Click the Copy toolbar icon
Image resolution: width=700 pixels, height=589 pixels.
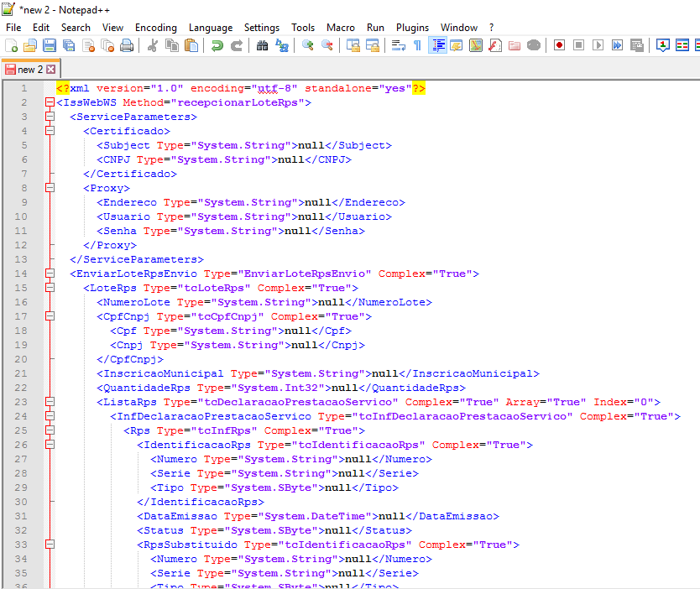coord(172,45)
